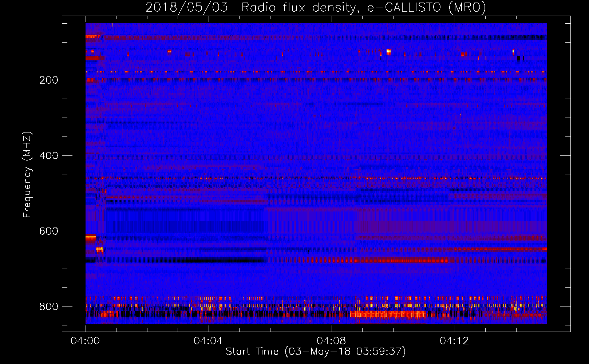This screenshot has height=364, width=589.
Task: Click the 04:12 time tick label
Action: [x=454, y=341]
